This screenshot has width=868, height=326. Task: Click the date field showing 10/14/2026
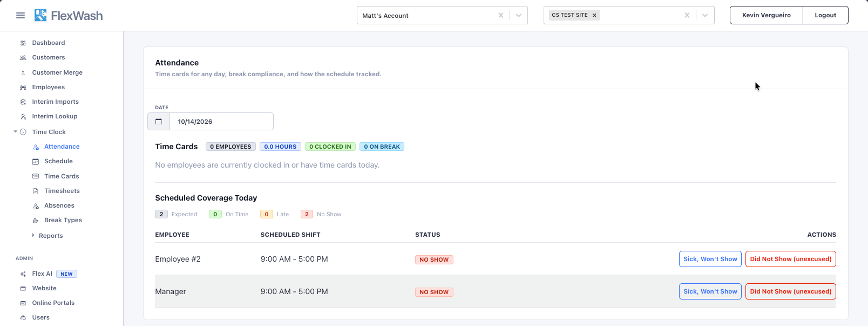221,122
